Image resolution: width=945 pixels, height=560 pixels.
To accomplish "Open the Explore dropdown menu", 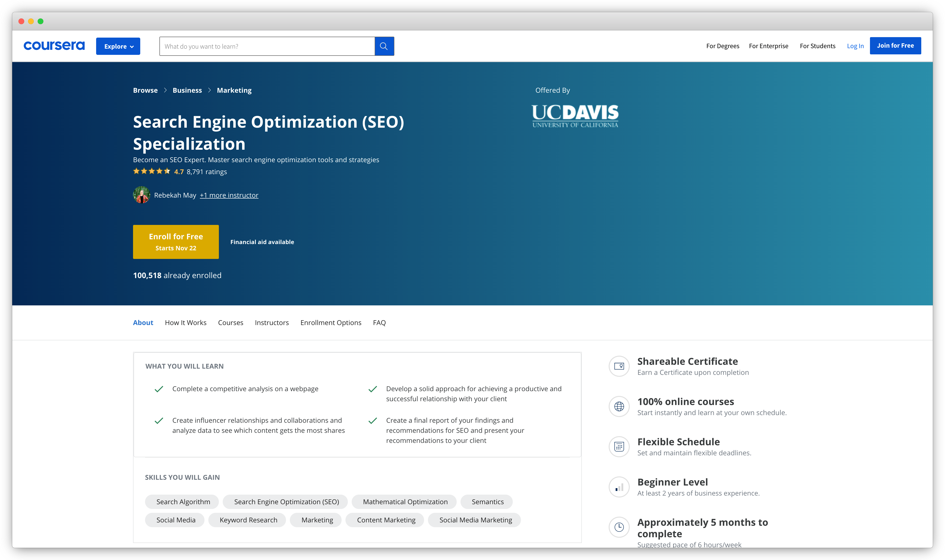I will point(118,46).
